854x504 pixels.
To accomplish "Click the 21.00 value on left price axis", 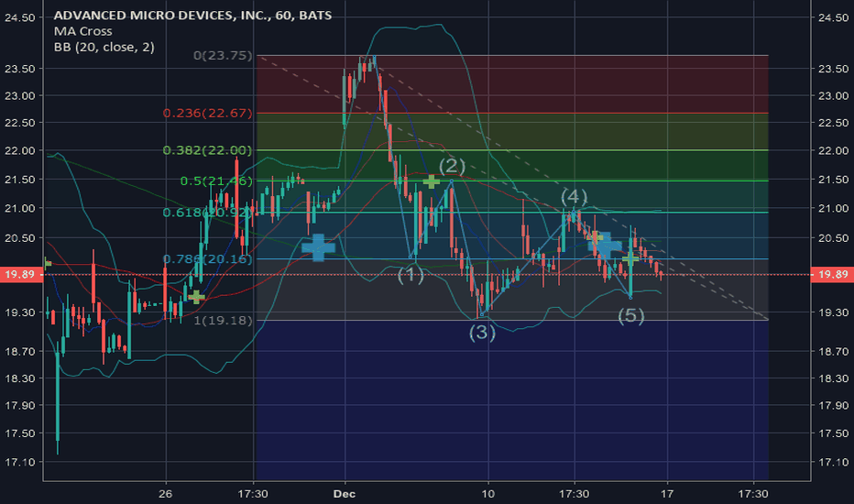I will tap(19, 208).
